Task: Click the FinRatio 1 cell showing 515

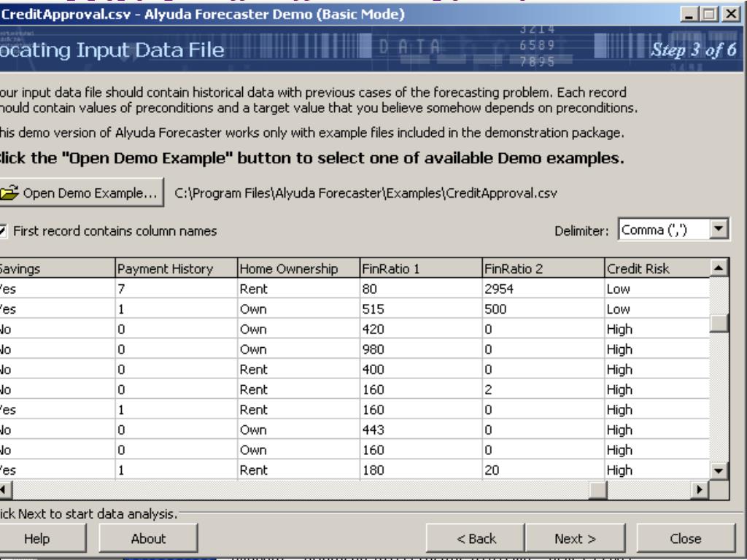Action: click(421, 309)
